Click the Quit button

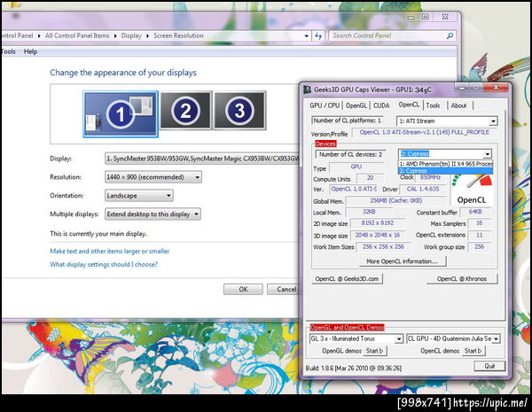click(489, 366)
